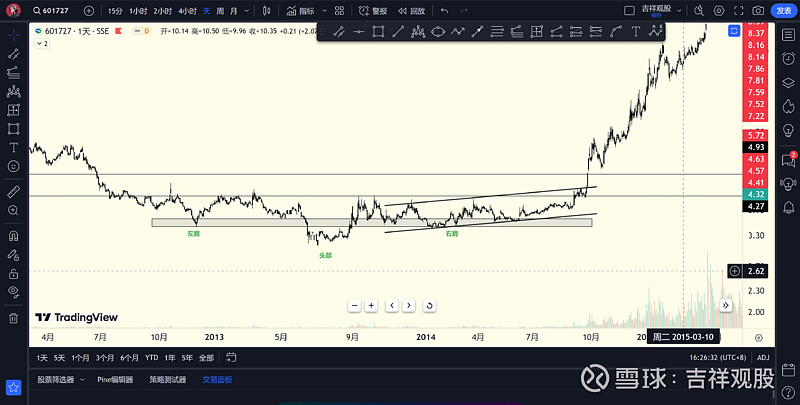Screen dimensions: 800x405
Task: Open the patterns tools in left sidebar
Action: tap(14, 91)
